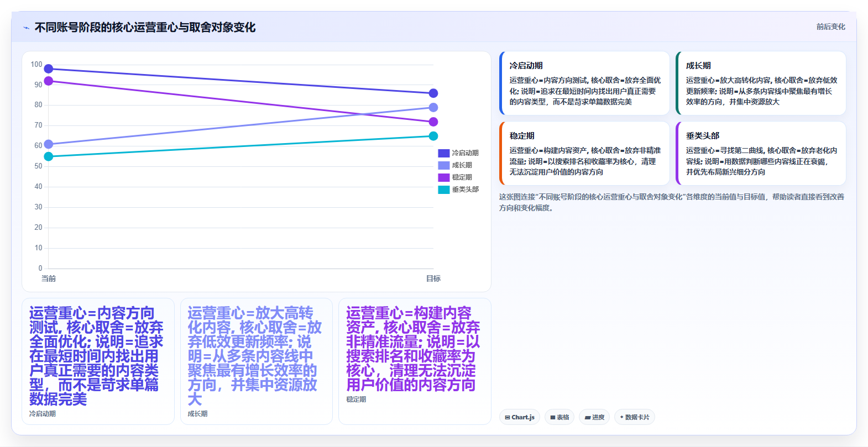Click the 50 y-axis label
This screenshot has height=447, width=868.
click(x=38, y=166)
